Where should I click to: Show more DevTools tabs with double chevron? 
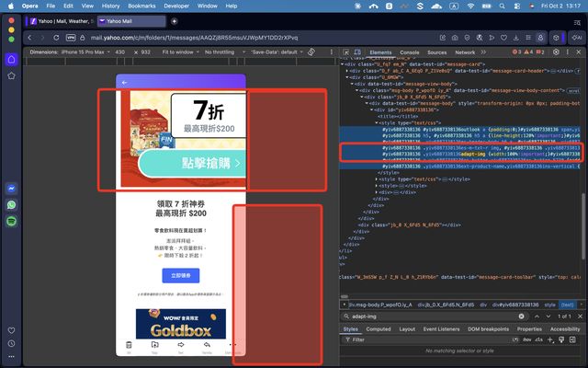pos(483,52)
